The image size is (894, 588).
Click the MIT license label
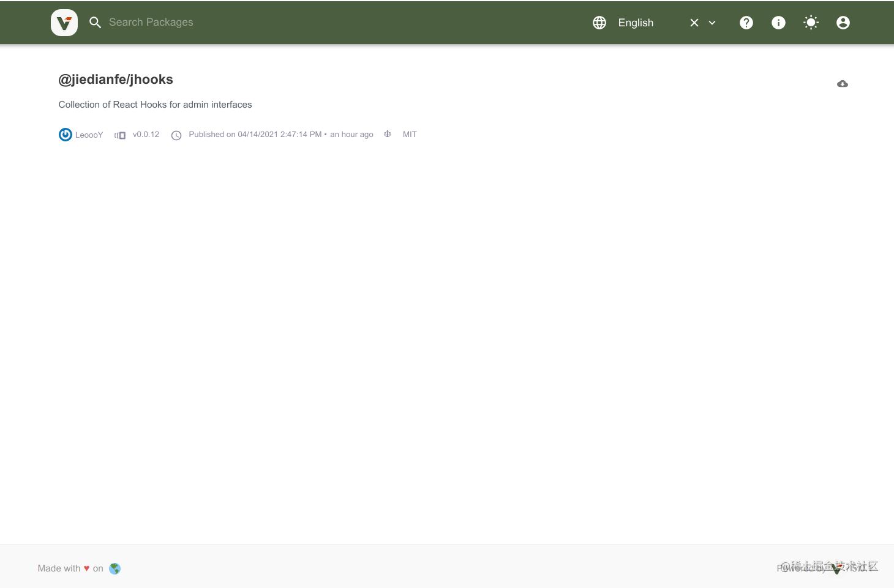click(x=410, y=135)
